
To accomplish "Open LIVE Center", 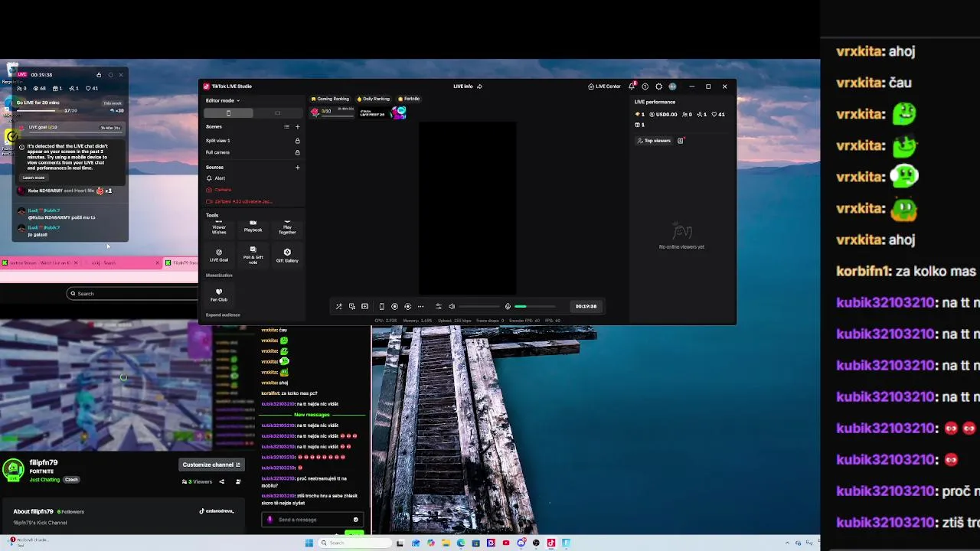I will [x=604, y=86].
